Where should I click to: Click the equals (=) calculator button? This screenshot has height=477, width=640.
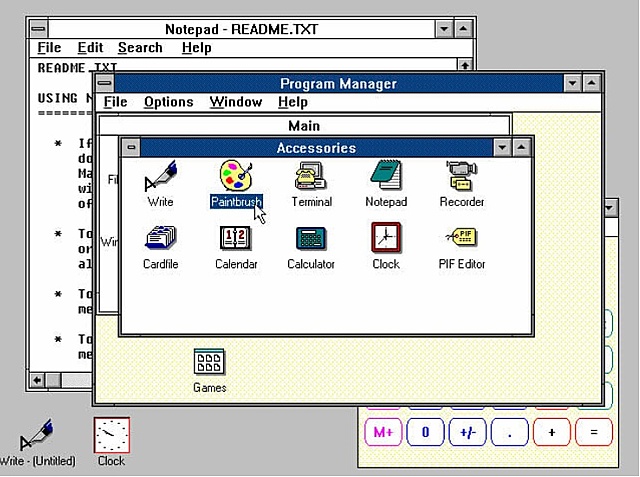coord(594,432)
